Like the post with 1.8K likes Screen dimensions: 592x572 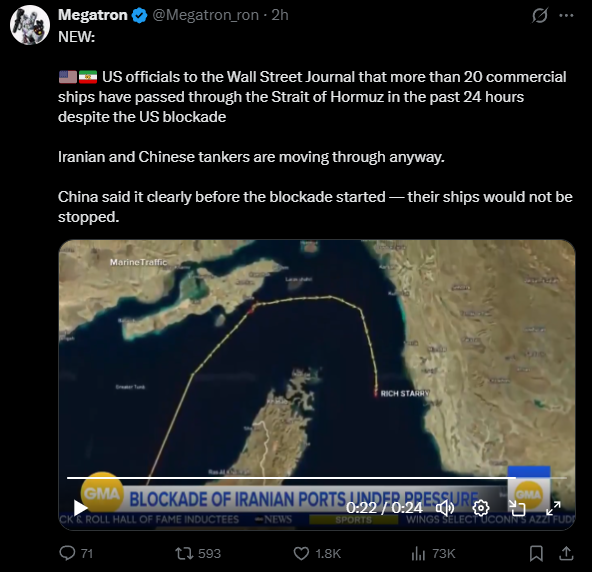click(317, 553)
